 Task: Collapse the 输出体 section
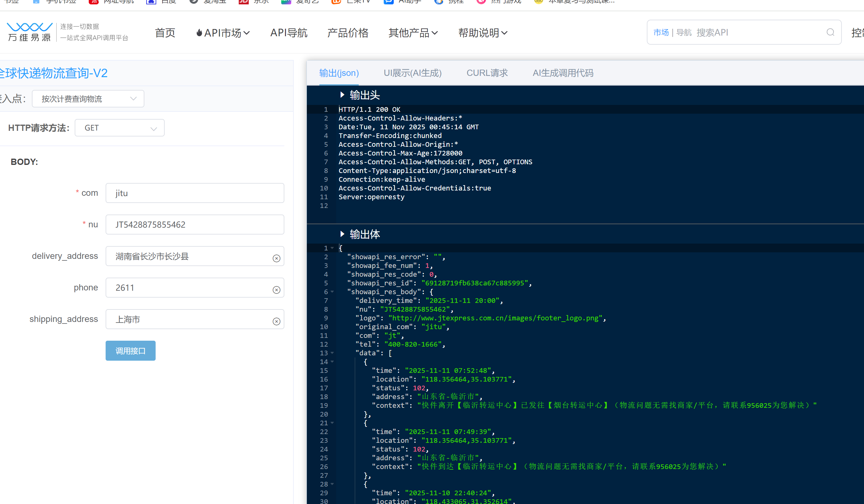point(342,234)
